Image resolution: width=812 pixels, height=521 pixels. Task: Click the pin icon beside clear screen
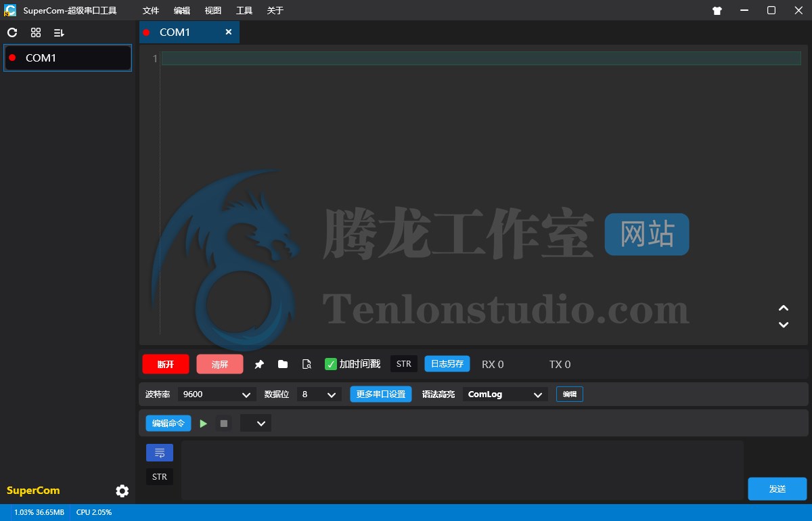click(259, 364)
